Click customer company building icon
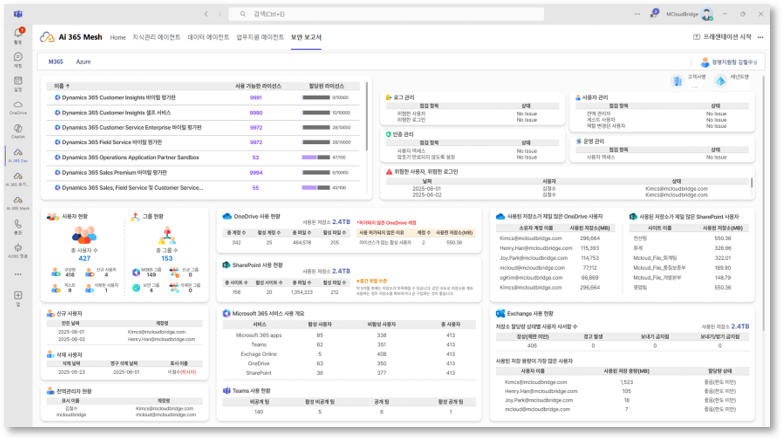The image size is (783, 440). click(x=677, y=81)
